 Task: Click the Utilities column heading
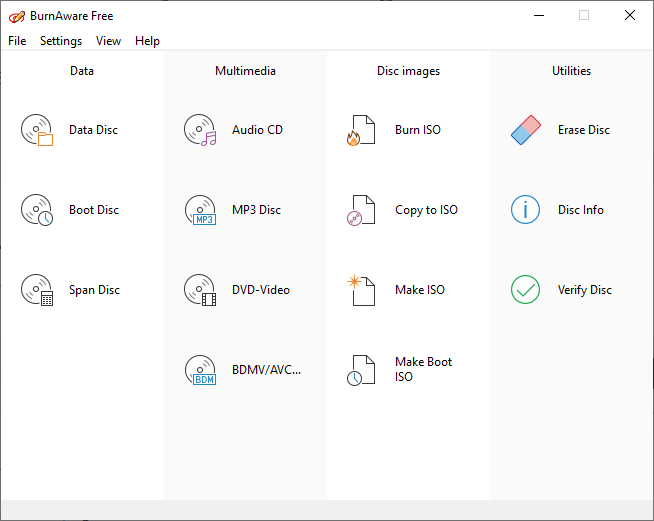pos(571,71)
